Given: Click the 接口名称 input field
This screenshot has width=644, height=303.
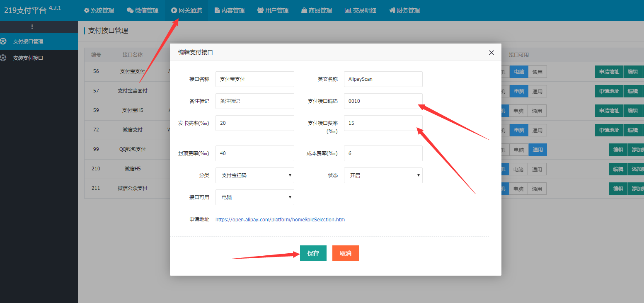Looking at the screenshot, I should 255,79.
